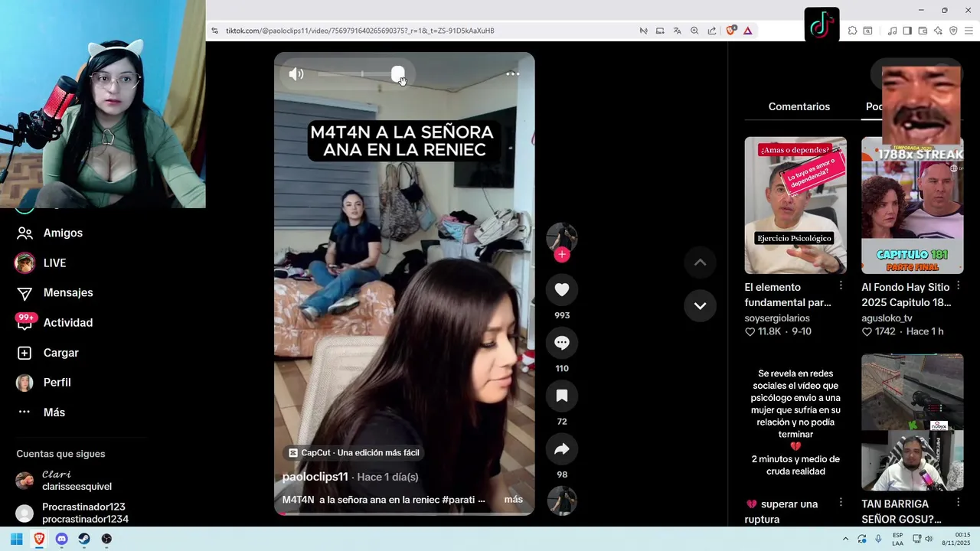
Task: Click the video volume slider handle
Action: coord(398,74)
